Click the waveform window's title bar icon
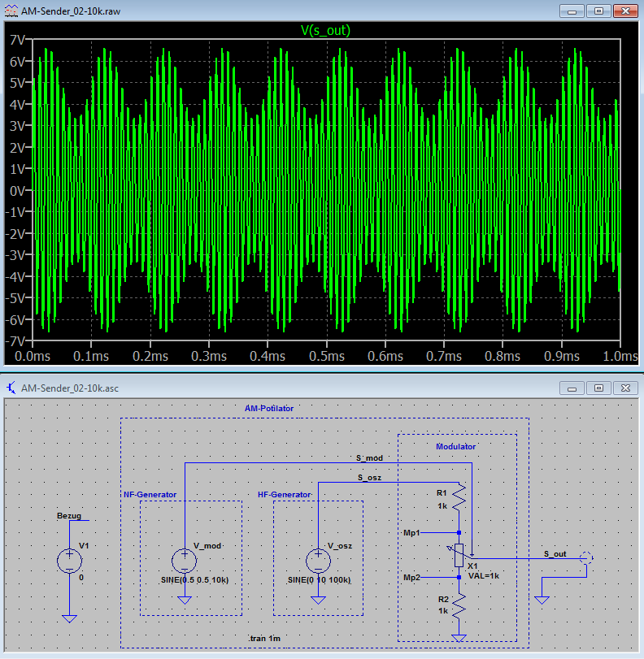This screenshot has height=659, width=644. [x=12, y=11]
